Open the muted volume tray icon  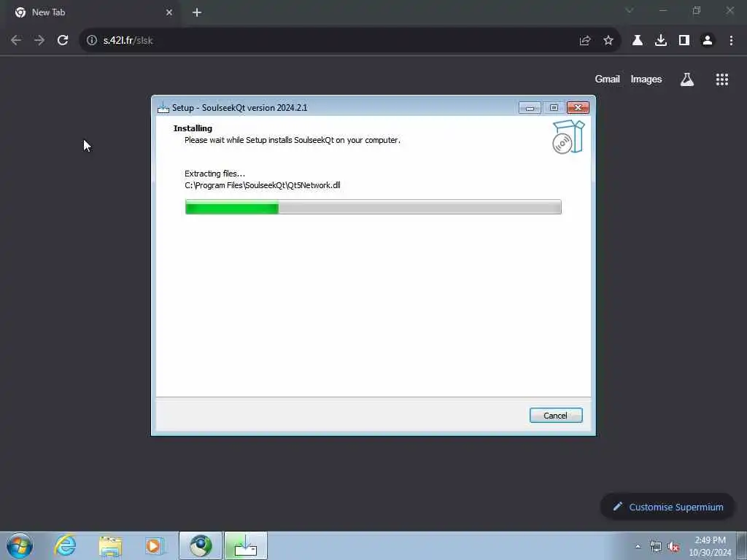(x=673, y=547)
